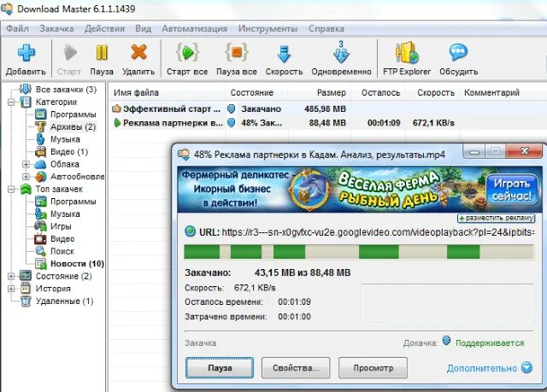Image resolution: width=547 pixels, height=392 pixels.
Task: Click Играть сейчас! in banner
Action: [x=512, y=190]
